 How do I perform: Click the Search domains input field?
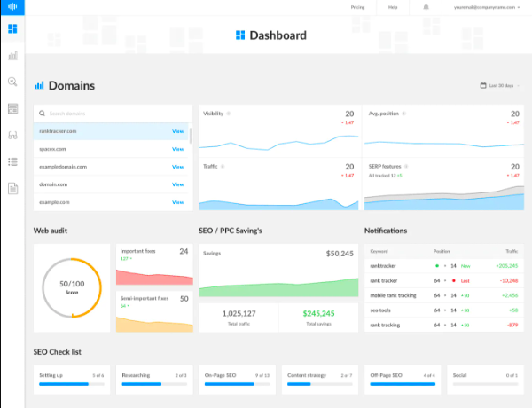click(x=115, y=114)
